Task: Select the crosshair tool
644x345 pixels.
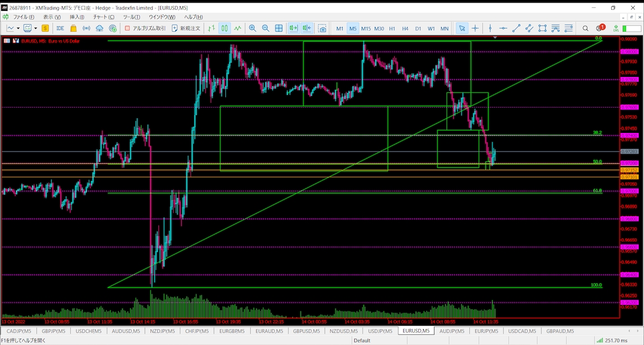Action: point(475,28)
